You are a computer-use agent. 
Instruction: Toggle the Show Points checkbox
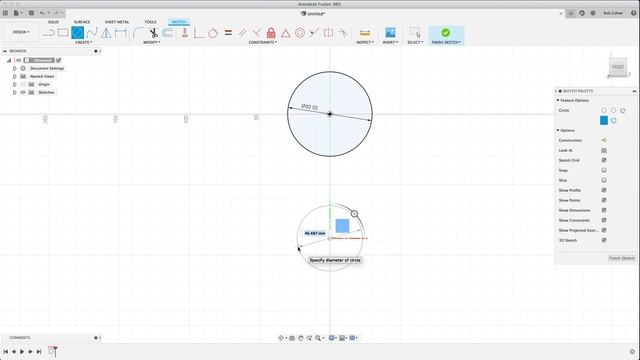(x=604, y=200)
